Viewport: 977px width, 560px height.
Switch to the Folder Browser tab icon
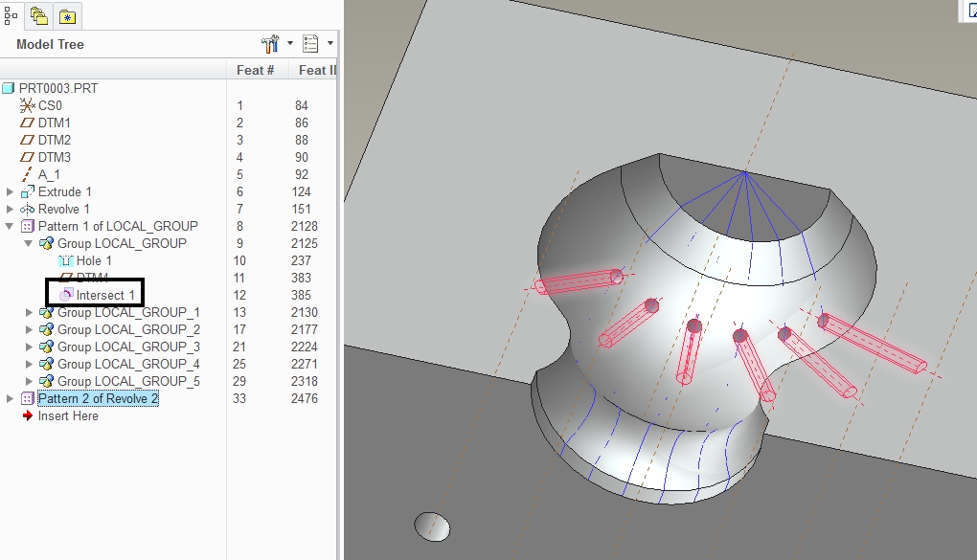39,16
